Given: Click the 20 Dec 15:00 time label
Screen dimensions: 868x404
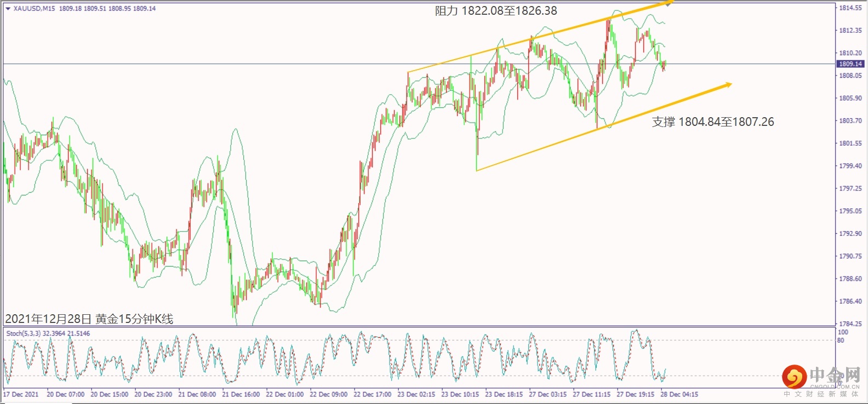Looking at the screenshot, I should click(110, 394).
